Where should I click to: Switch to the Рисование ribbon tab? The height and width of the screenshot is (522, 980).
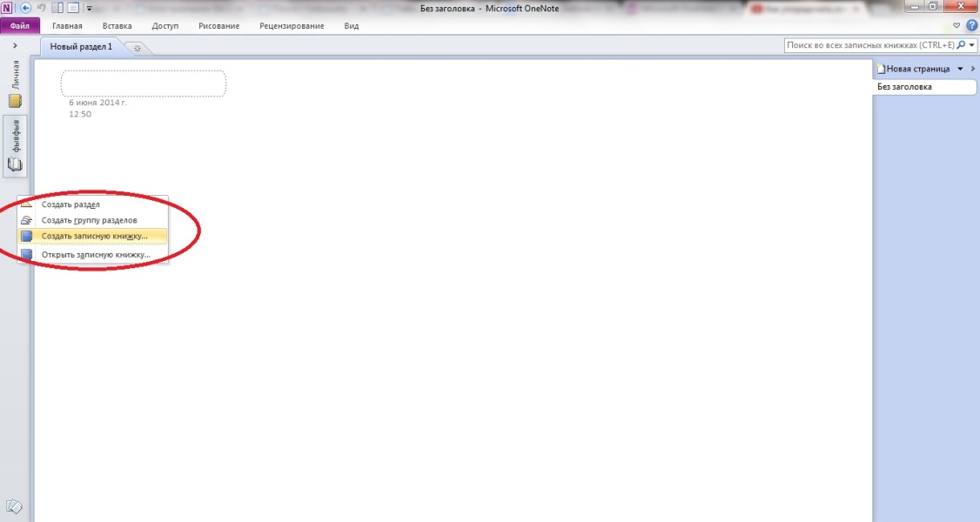click(x=218, y=25)
